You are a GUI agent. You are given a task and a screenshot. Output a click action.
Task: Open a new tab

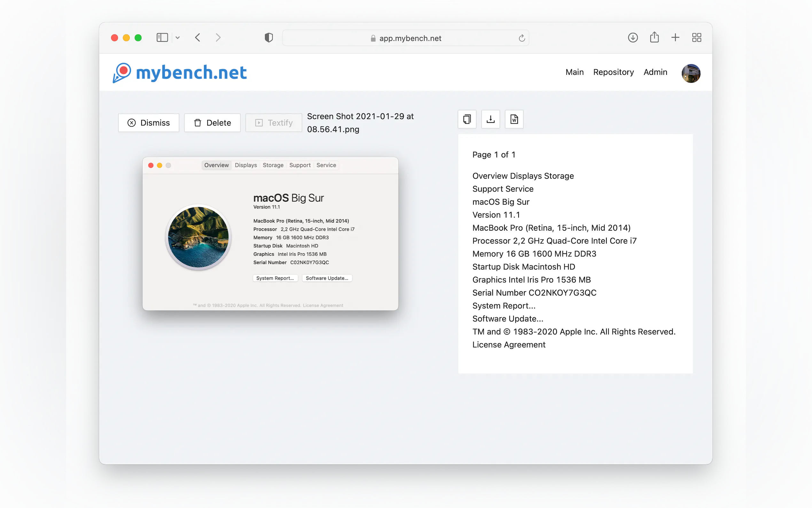(x=675, y=38)
